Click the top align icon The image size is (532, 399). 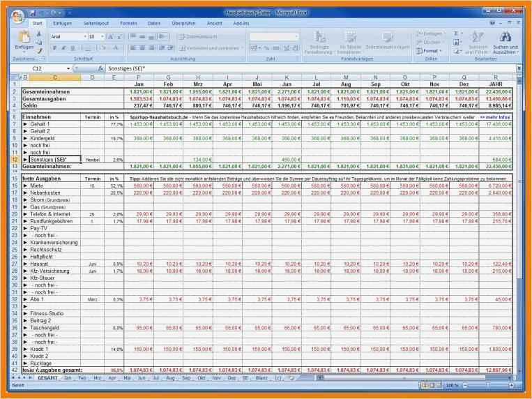(x=133, y=37)
